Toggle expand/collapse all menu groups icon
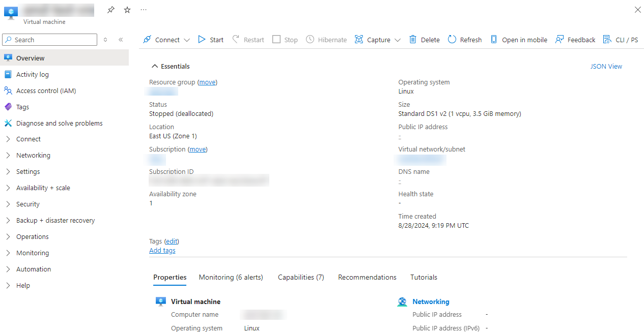 tap(105, 40)
